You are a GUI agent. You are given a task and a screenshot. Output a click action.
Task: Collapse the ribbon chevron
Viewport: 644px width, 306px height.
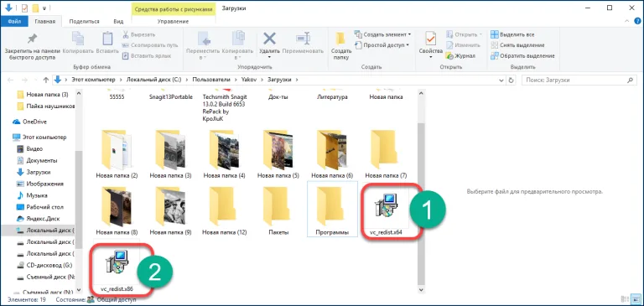pyautogui.click(x=626, y=20)
